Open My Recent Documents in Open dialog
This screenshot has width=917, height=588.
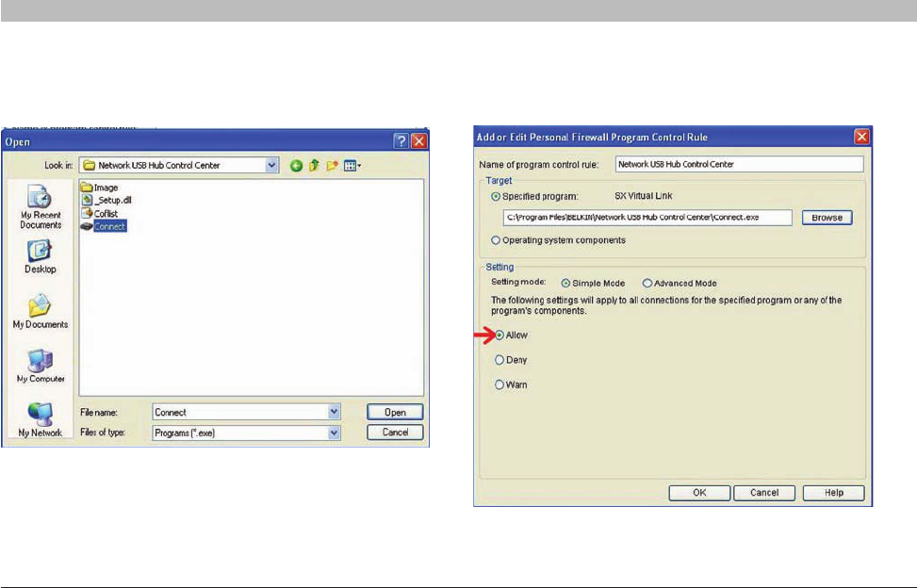pos(41,207)
